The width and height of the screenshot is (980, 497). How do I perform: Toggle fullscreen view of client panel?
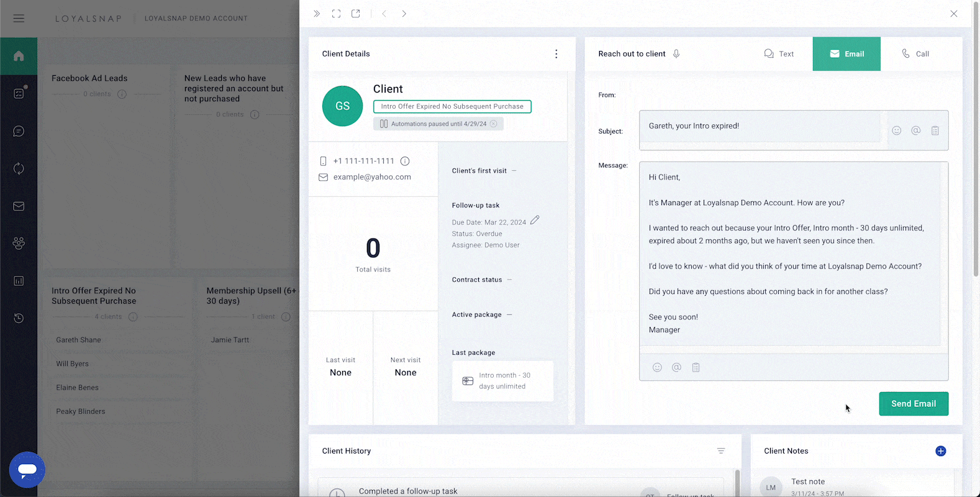336,14
